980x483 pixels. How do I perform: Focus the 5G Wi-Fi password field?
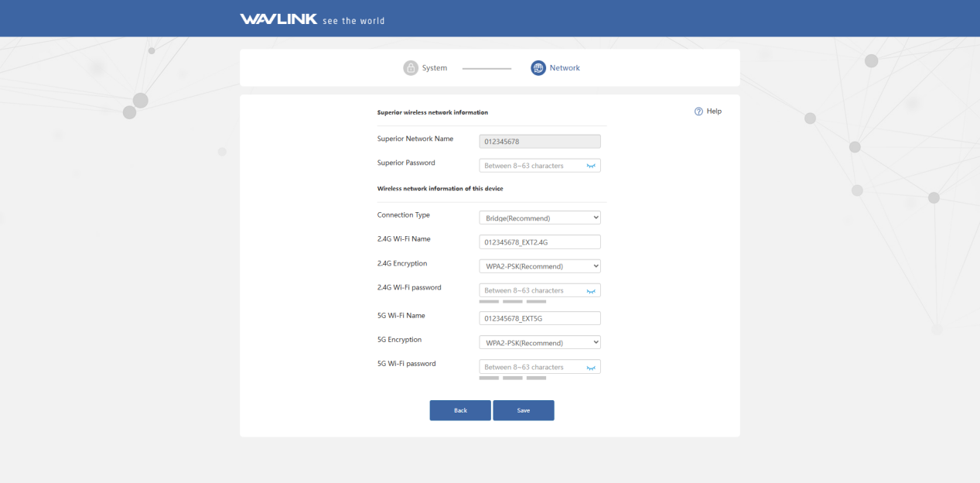540,368
